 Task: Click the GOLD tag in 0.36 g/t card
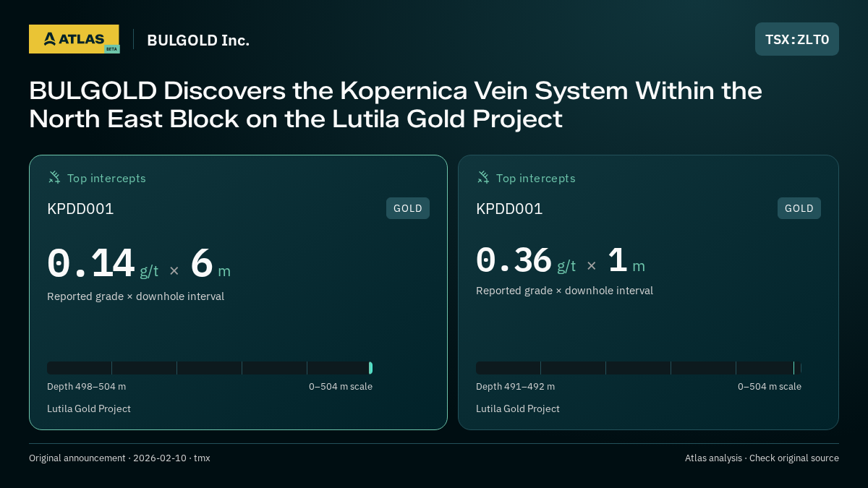pyautogui.click(x=799, y=208)
